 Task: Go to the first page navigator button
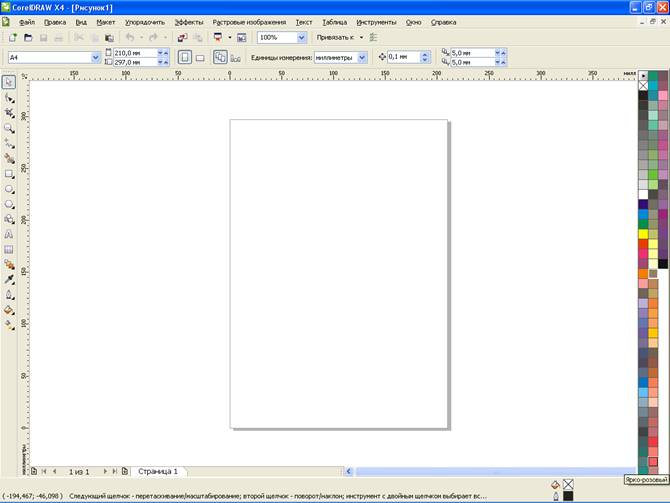coord(44,471)
